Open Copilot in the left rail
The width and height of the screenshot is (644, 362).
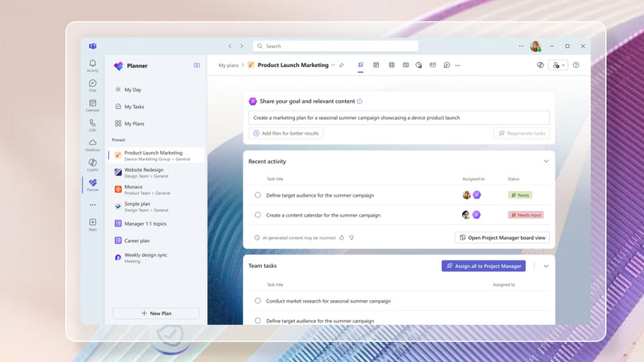(x=92, y=164)
